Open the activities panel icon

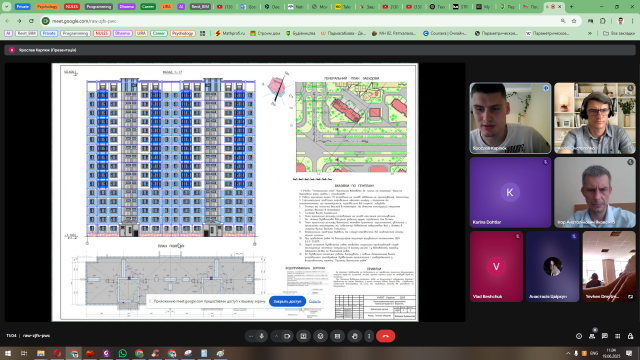[x=618, y=336]
